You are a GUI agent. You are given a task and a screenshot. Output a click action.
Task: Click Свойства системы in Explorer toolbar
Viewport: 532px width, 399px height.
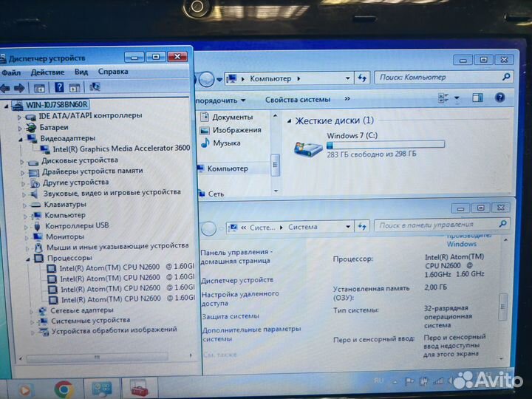298,100
